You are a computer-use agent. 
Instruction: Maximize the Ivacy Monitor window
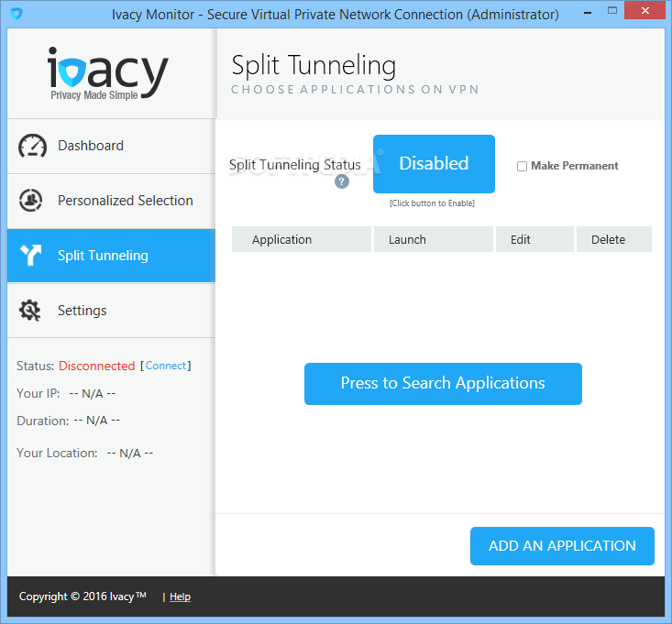612,11
